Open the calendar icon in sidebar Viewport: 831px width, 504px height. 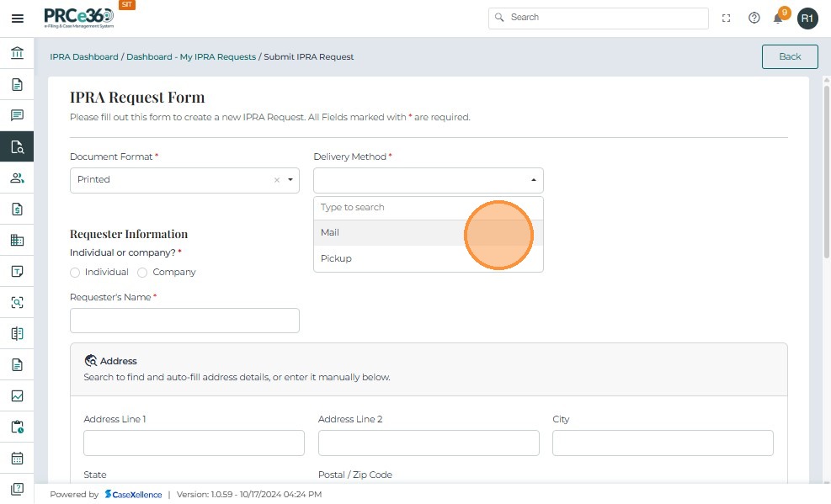[17, 459]
